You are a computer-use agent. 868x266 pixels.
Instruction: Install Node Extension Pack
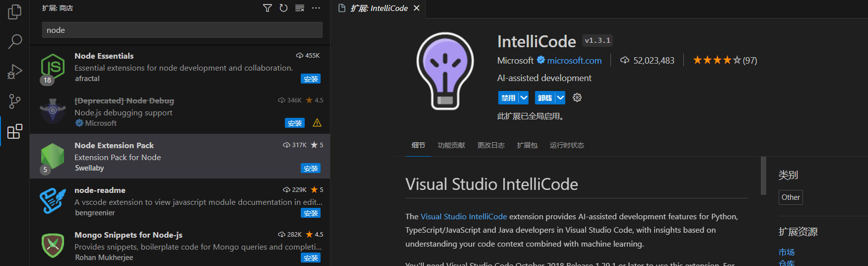[x=311, y=168]
